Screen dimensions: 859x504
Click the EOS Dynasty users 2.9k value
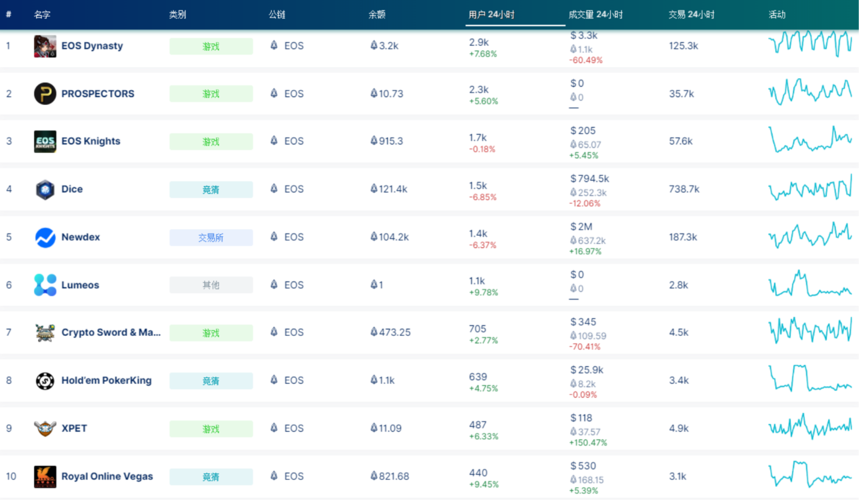tap(479, 42)
